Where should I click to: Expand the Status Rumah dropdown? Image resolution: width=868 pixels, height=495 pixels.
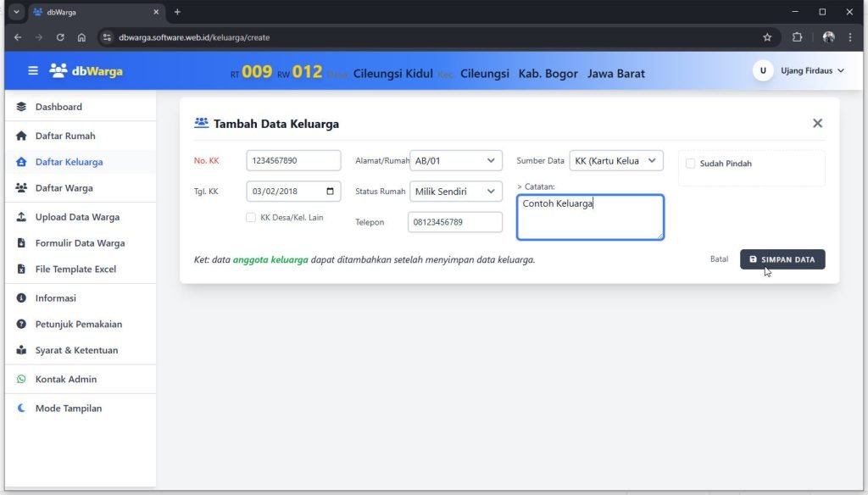tap(456, 192)
